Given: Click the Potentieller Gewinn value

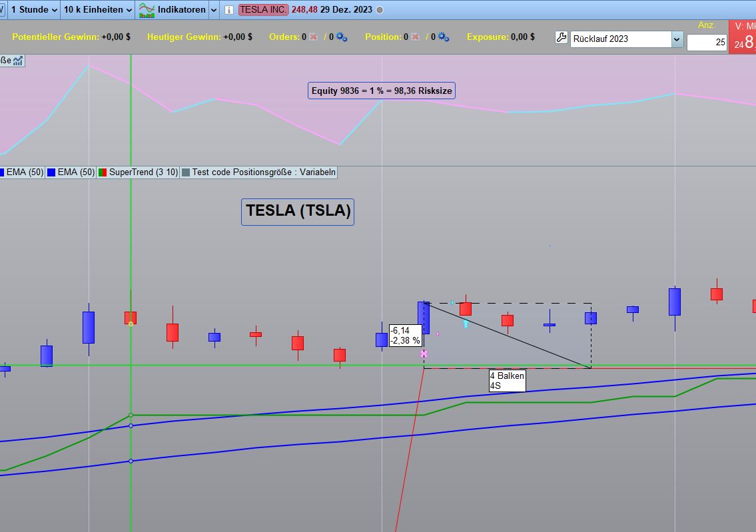Looking at the screenshot, I should (116, 37).
